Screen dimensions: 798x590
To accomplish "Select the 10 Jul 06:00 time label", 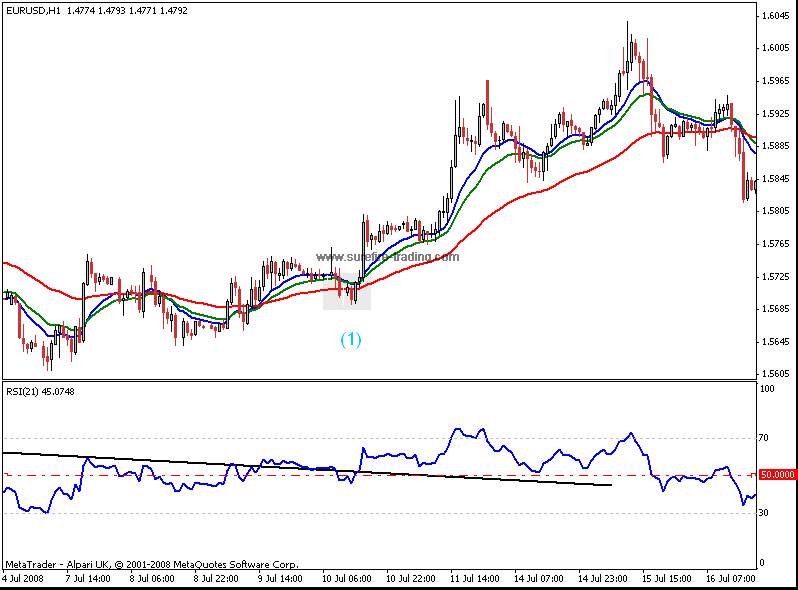I will [x=347, y=578].
